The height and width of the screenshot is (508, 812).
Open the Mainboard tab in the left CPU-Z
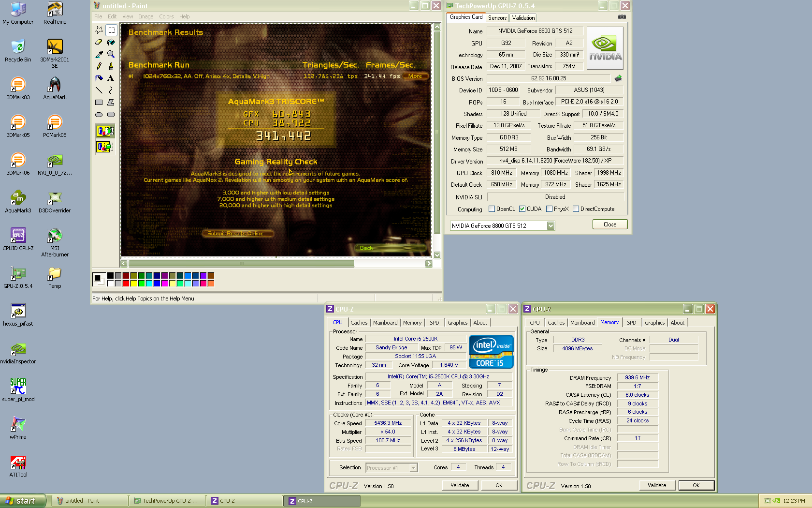[x=385, y=323]
